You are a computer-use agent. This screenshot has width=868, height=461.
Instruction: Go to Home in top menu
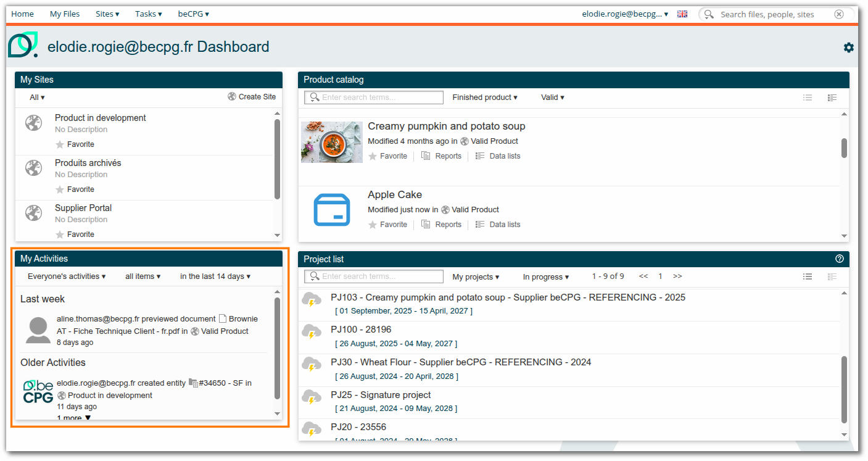tap(23, 14)
